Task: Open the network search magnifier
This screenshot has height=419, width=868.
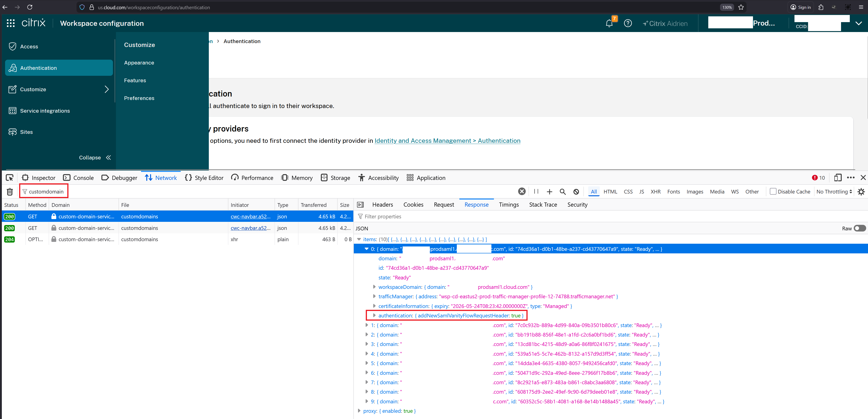Action: click(x=563, y=192)
